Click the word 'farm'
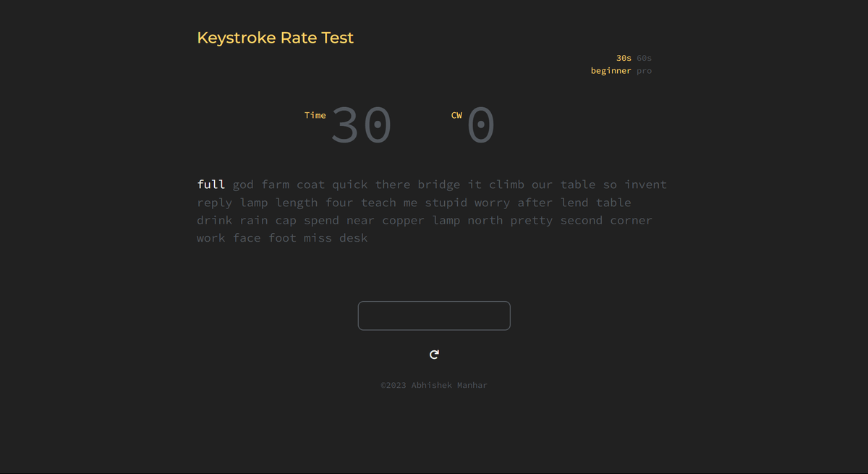The width and height of the screenshot is (868, 474). [276, 185]
